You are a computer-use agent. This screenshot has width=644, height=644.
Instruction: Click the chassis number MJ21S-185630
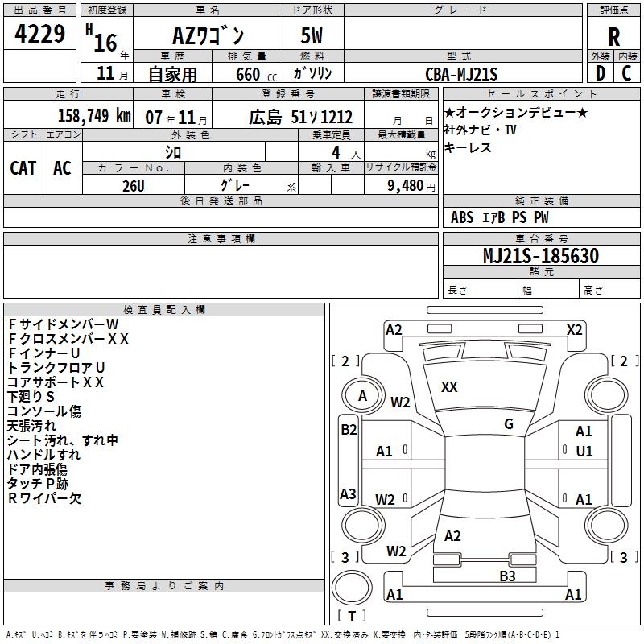tap(541, 255)
